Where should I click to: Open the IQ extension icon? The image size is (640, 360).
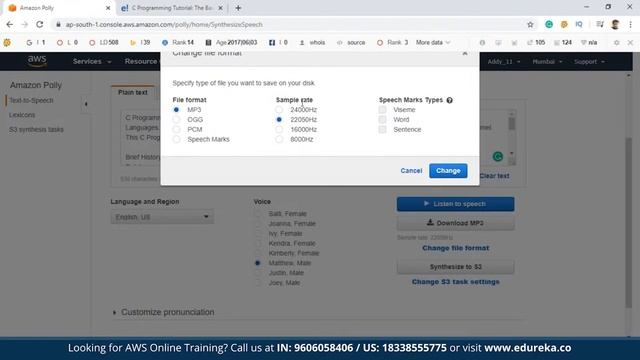click(x=579, y=24)
